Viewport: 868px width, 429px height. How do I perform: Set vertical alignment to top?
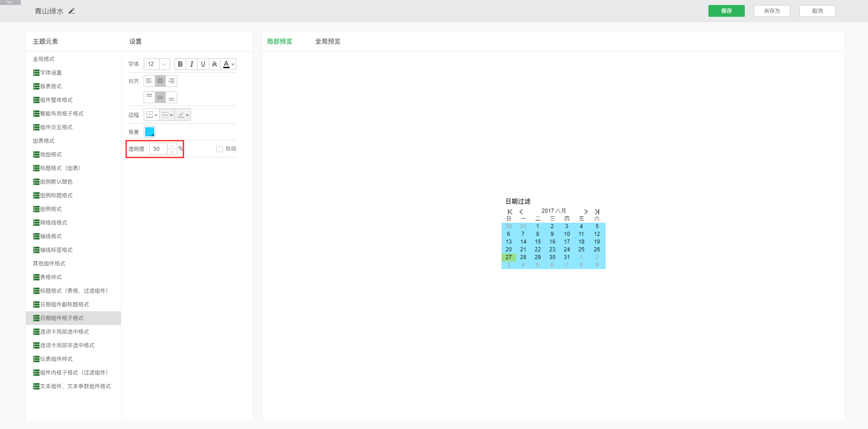coord(149,97)
